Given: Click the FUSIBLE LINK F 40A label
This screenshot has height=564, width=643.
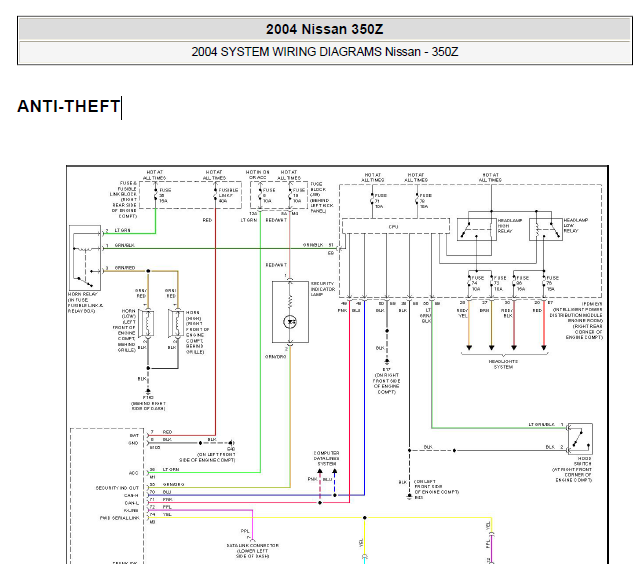Looking at the screenshot, I should (x=228, y=196).
